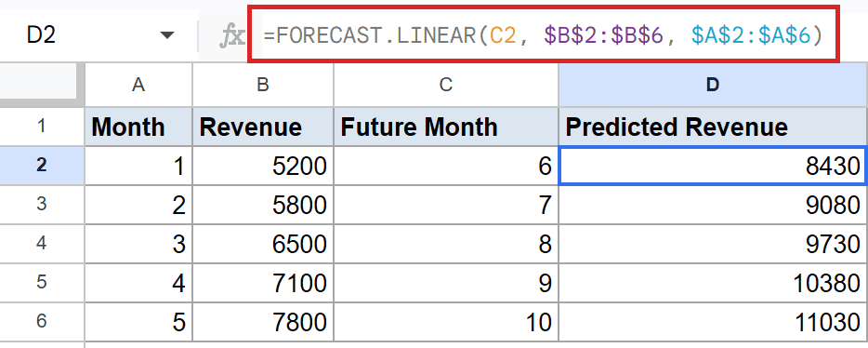Select column D header
This screenshot has width=868, height=348.
713,85
